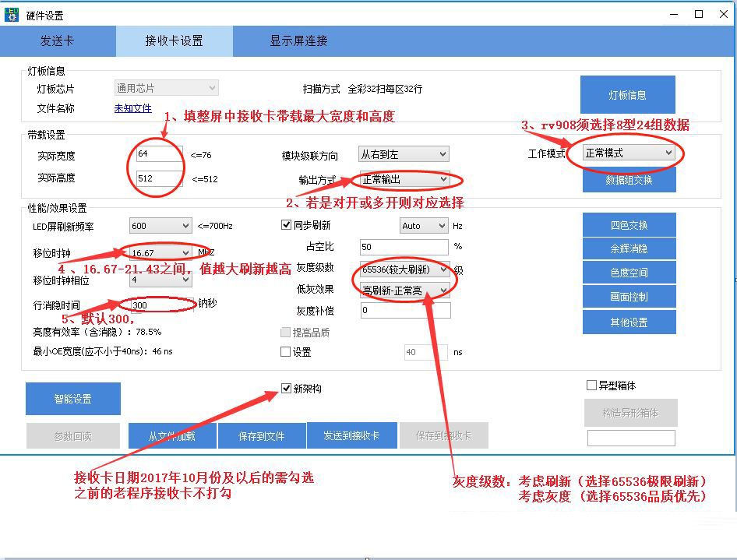Click the ns value field beside 设置

tap(426, 352)
